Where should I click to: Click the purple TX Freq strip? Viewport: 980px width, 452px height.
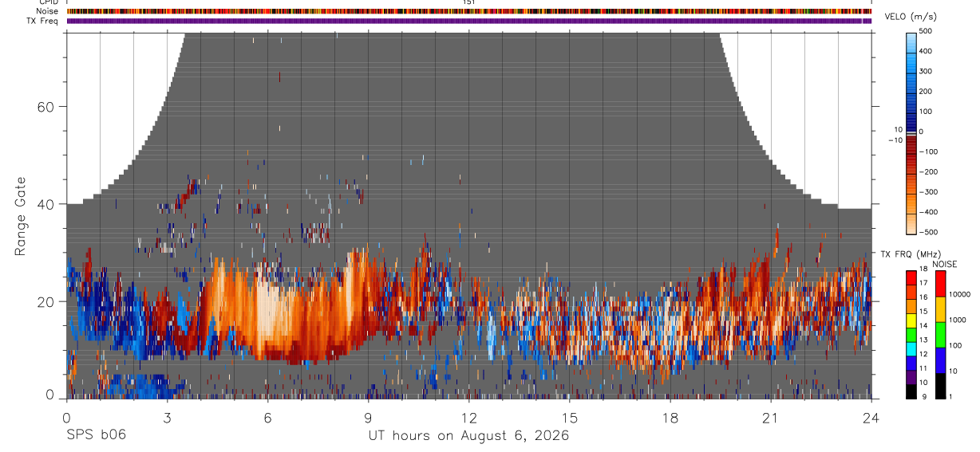pyautogui.click(x=468, y=21)
